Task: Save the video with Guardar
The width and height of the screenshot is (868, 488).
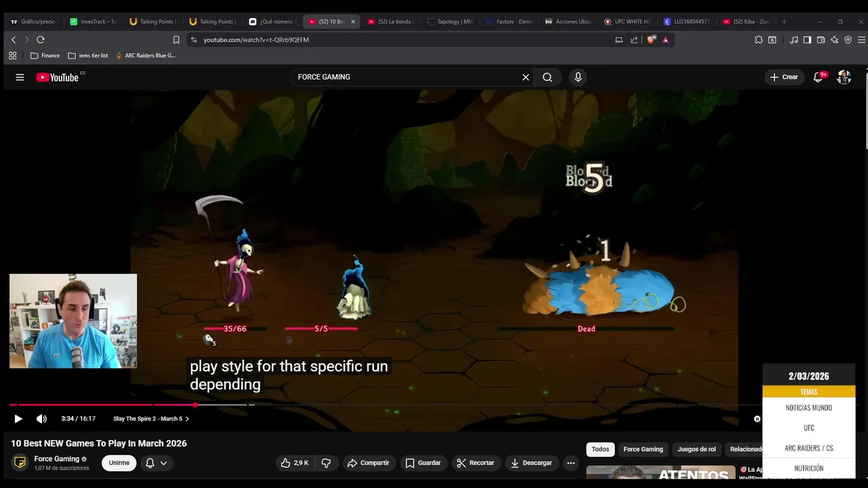Action: coord(423,463)
